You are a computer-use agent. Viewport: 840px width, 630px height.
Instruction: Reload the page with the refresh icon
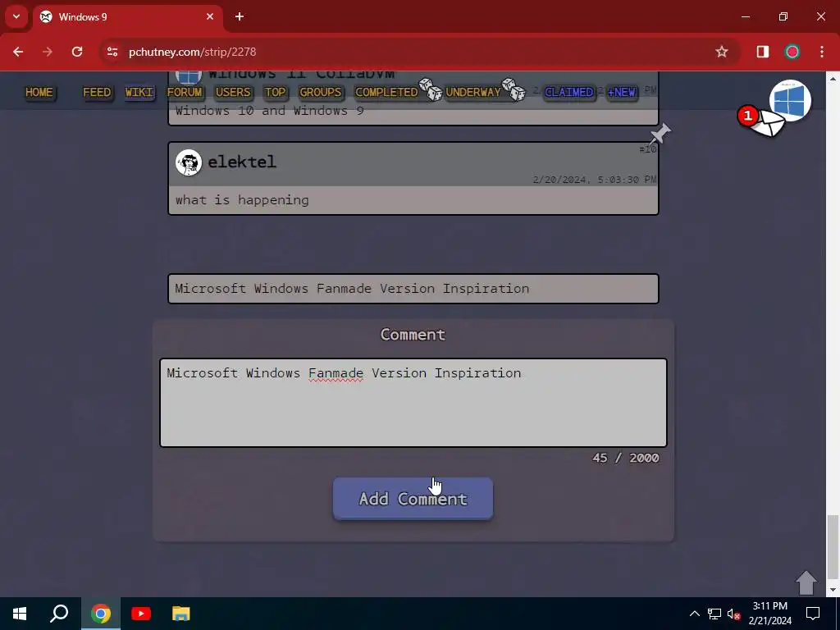click(x=77, y=52)
